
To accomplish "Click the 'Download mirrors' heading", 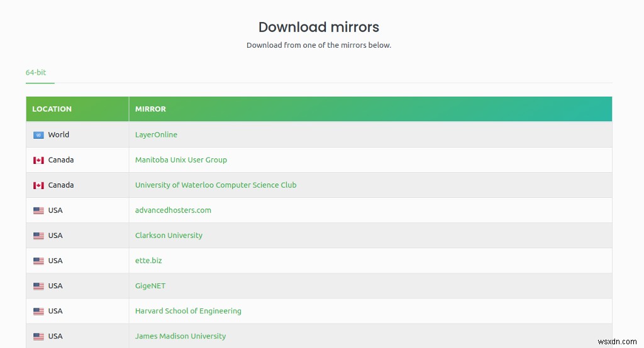I will pos(319,27).
